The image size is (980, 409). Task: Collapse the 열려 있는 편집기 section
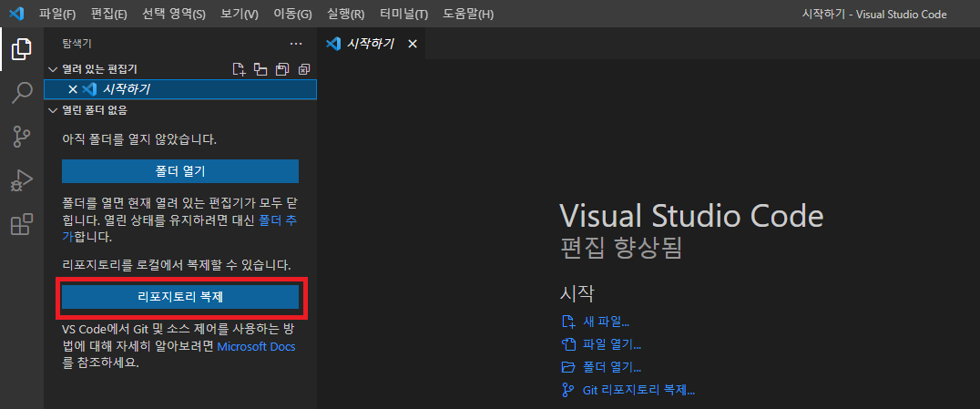coord(53,69)
